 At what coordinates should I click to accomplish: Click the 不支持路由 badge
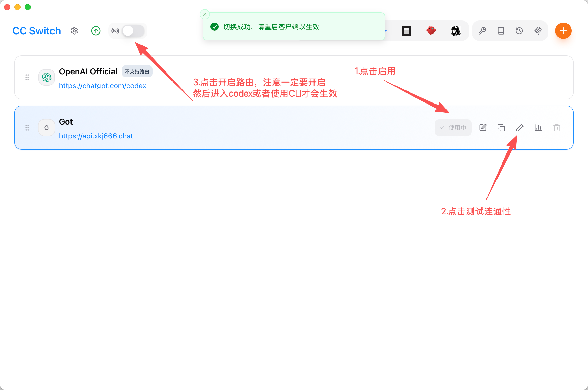(137, 71)
